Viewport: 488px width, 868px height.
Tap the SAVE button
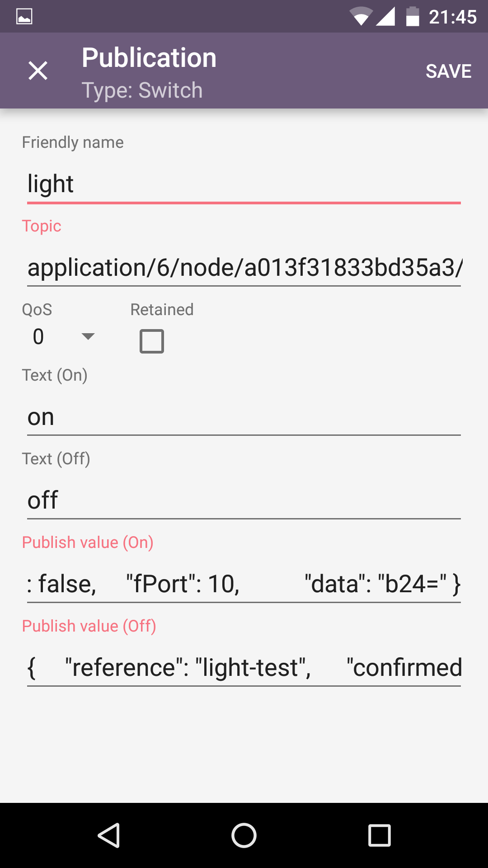point(448,71)
